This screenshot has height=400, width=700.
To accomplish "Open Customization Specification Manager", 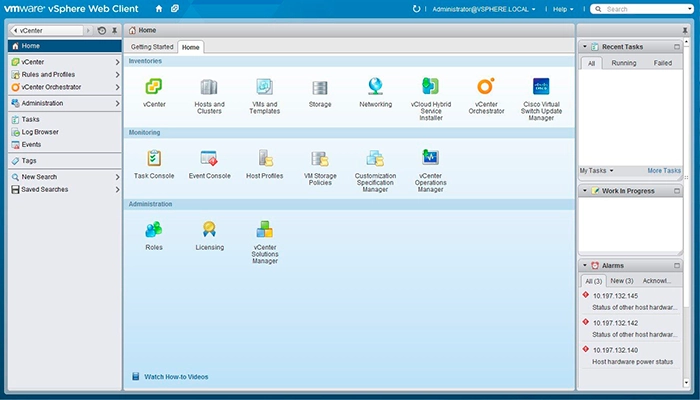I will (x=375, y=158).
